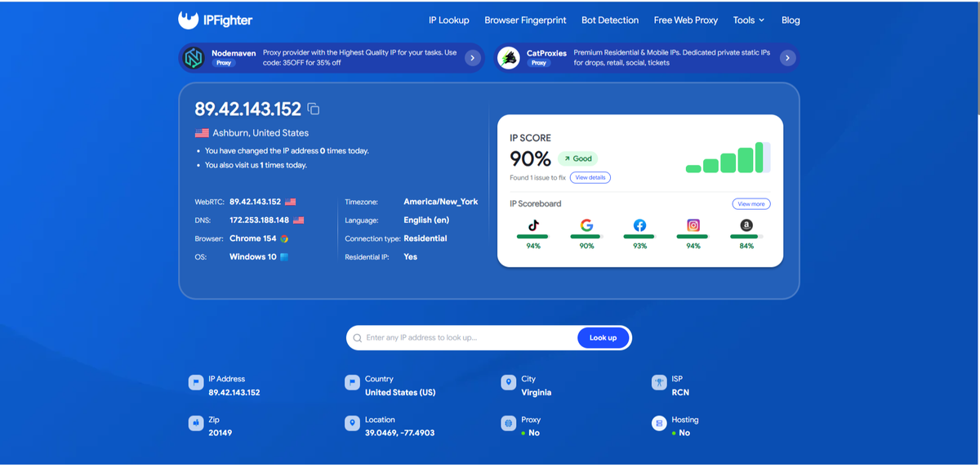Open IP Lookup page

[448, 20]
